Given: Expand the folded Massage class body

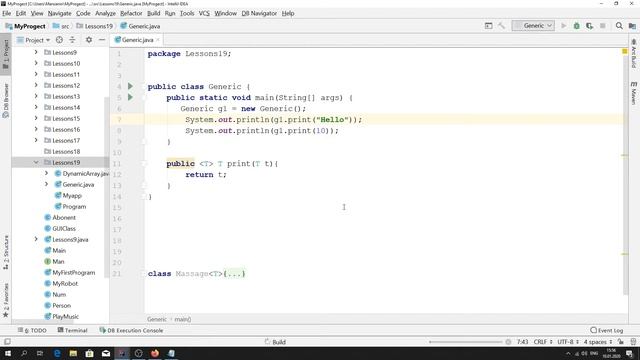Looking at the screenshot, I should coord(235,273).
